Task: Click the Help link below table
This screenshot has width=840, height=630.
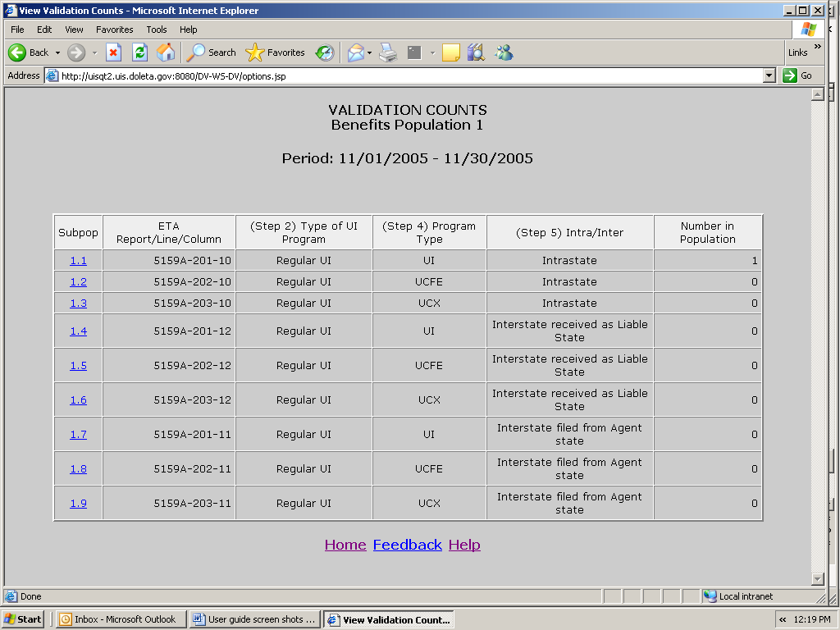Action: [464, 545]
